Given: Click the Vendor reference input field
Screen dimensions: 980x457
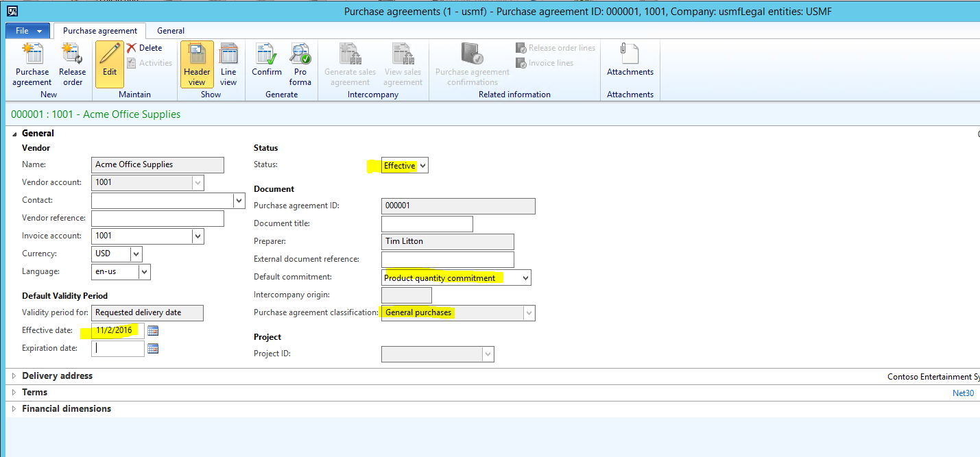Looking at the screenshot, I should point(158,218).
